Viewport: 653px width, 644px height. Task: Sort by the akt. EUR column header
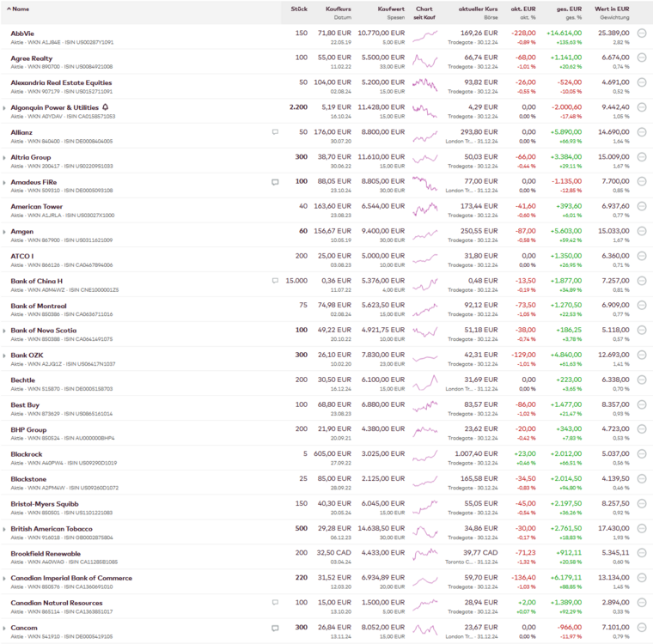(523, 9)
